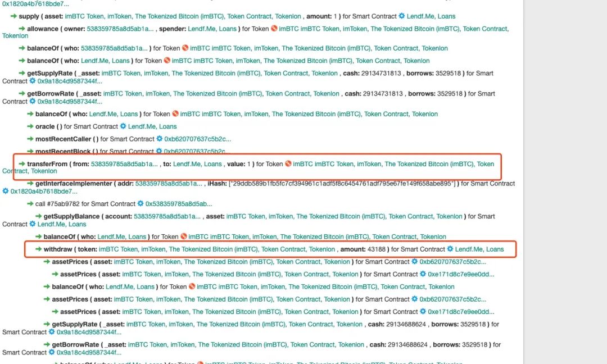Open spender Lendf.Me, Loans in allowance row
Viewport: 607px width, 364px height.
coord(212,29)
